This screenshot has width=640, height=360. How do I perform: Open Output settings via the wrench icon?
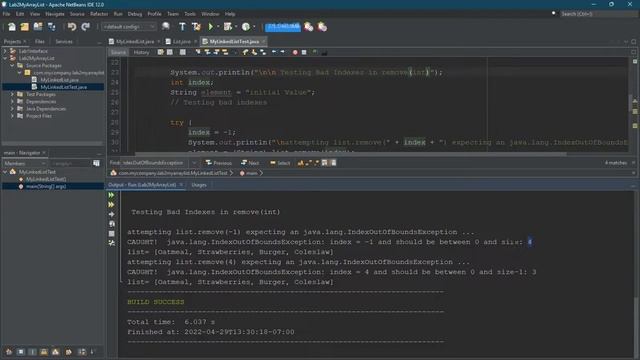click(x=111, y=243)
